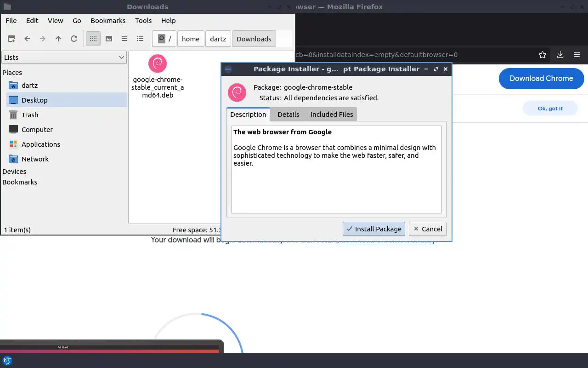Minimize the Package Installer window

(x=426, y=69)
